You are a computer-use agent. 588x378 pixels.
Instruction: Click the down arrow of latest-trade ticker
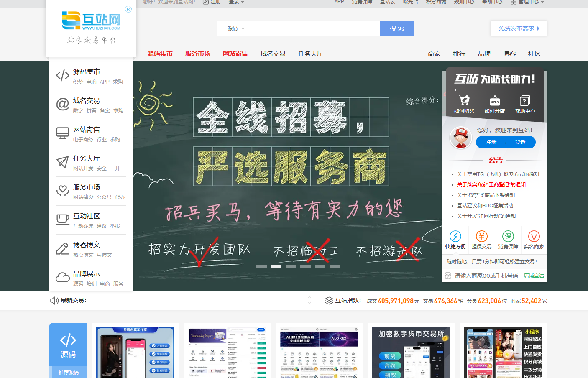309,303
